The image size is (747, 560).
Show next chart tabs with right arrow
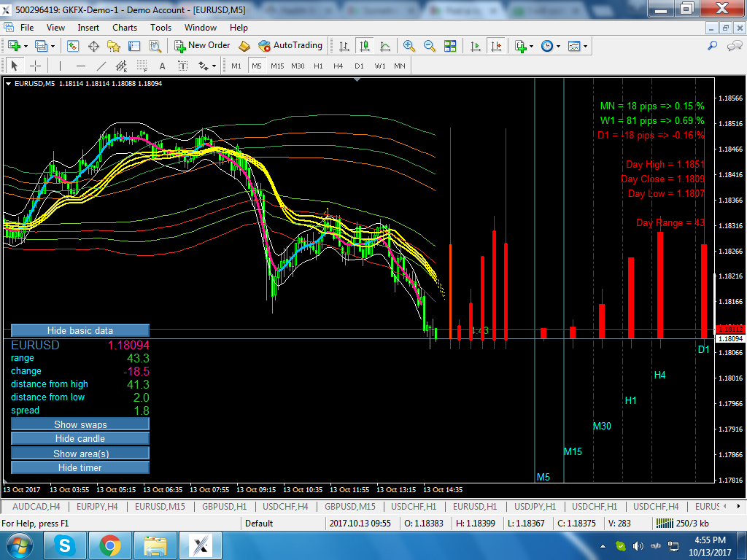click(x=738, y=506)
